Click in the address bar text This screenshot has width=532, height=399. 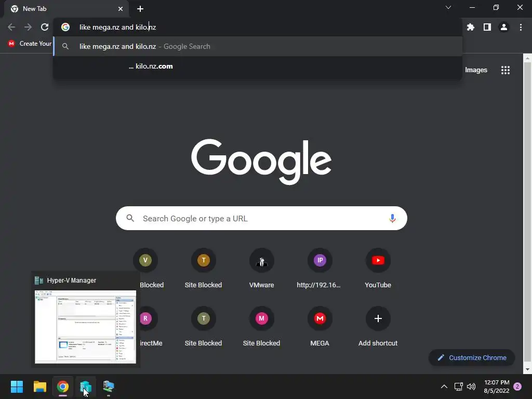click(117, 27)
